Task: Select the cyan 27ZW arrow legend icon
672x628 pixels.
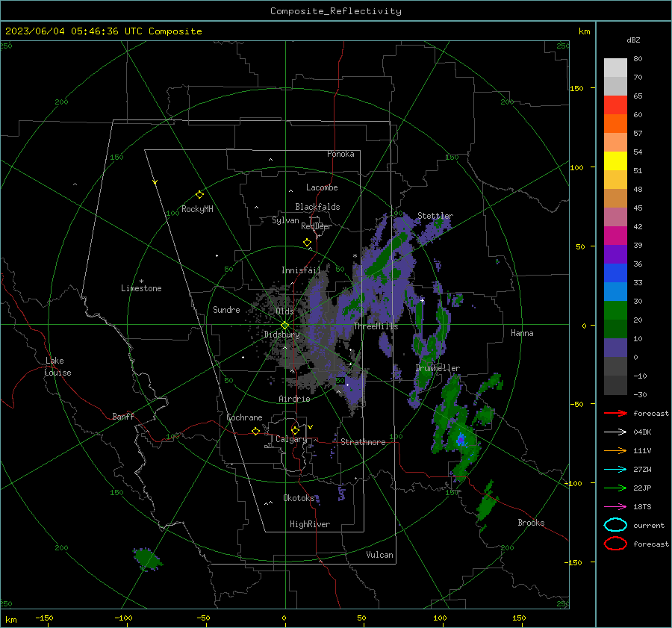Action: coord(615,470)
